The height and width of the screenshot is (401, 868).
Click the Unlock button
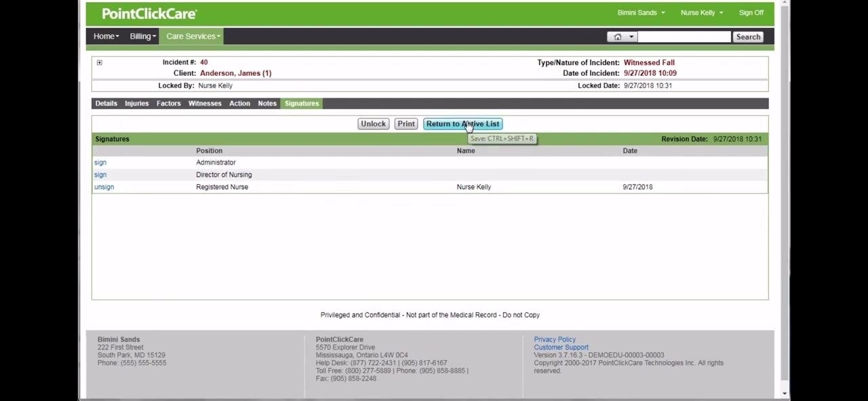click(x=373, y=124)
